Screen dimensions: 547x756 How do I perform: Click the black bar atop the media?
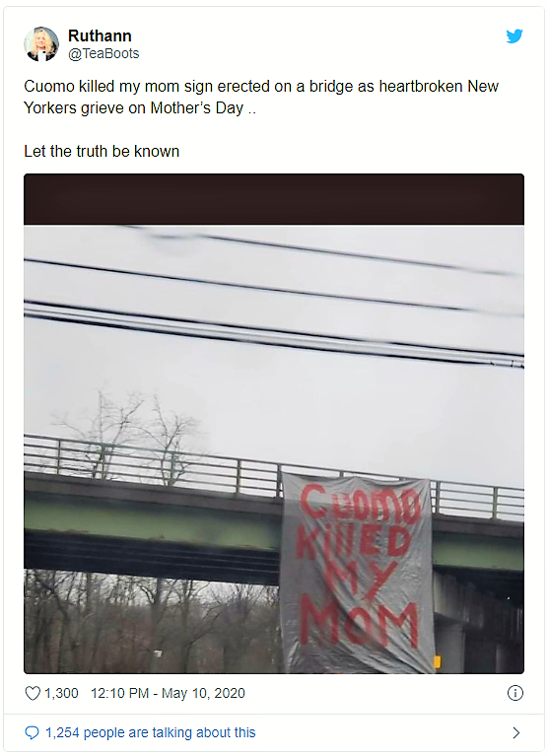pyautogui.click(x=274, y=199)
